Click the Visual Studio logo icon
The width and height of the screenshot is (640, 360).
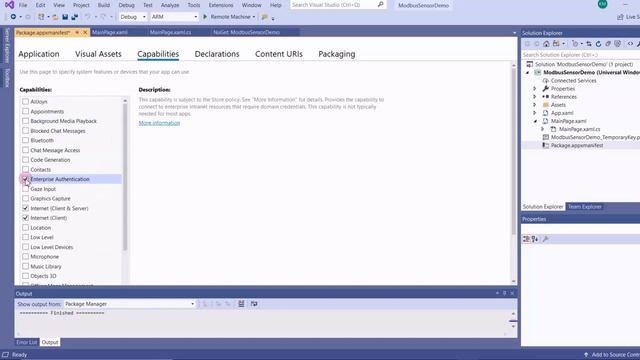pos(9,5)
